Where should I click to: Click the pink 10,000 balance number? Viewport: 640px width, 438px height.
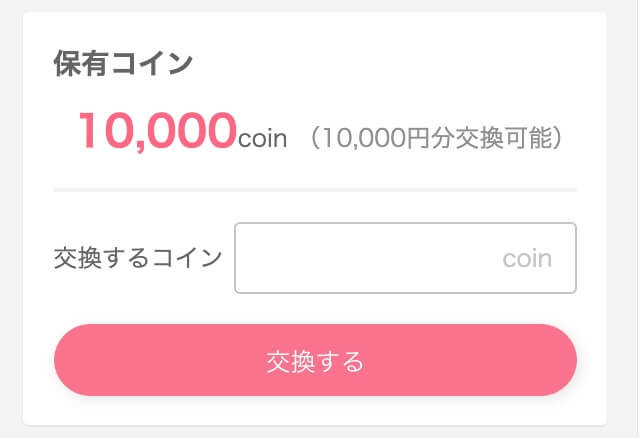pyautogui.click(x=157, y=131)
